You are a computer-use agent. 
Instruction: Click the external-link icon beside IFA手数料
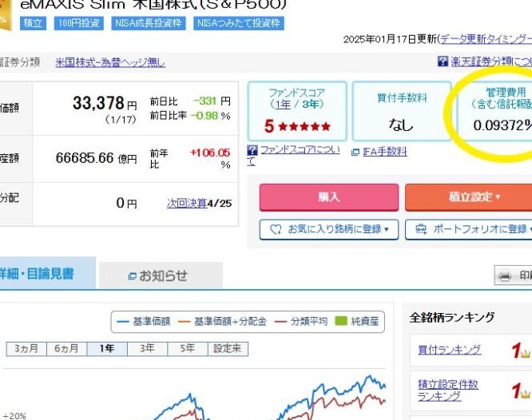pos(355,153)
